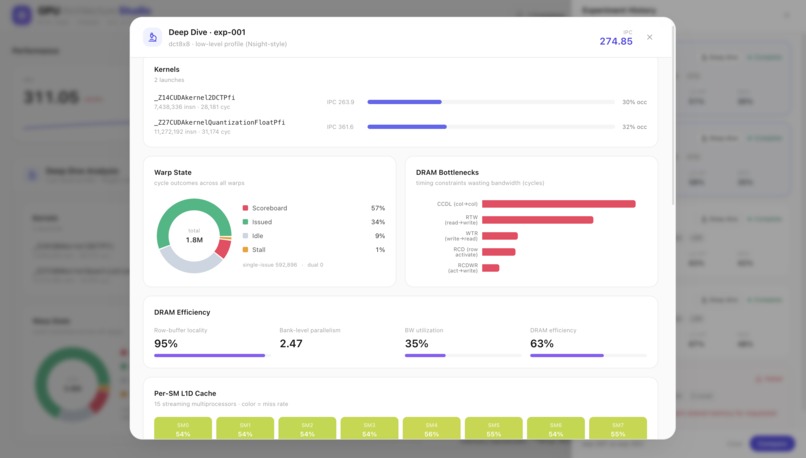The image size is (806, 458).
Task: Click the RTW (read→write) bottleneck bar
Action: coord(538,220)
